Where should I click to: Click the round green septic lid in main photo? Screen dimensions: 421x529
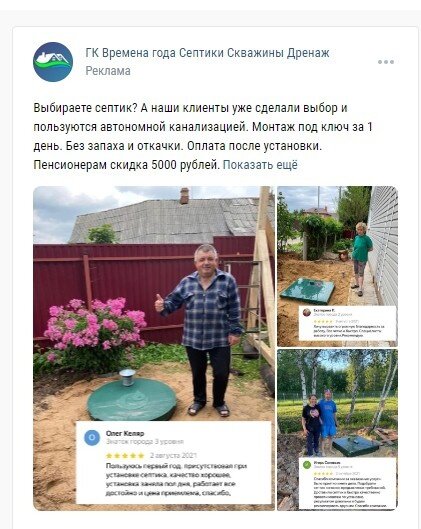[x=132, y=399]
